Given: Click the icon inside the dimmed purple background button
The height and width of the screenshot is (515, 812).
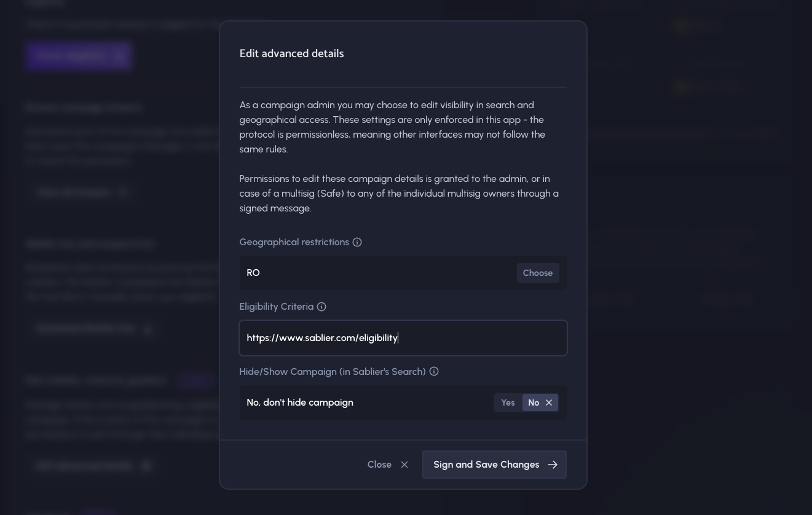Looking at the screenshot, I should 119,56.
